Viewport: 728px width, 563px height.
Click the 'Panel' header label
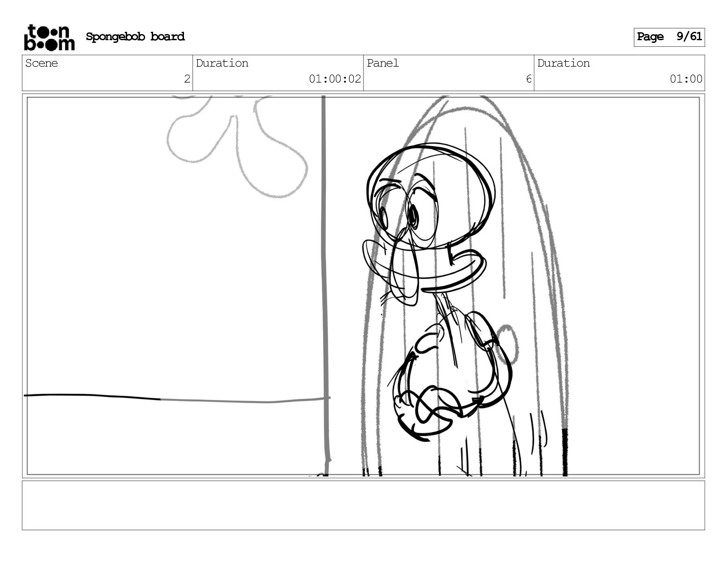pos(383,63)
